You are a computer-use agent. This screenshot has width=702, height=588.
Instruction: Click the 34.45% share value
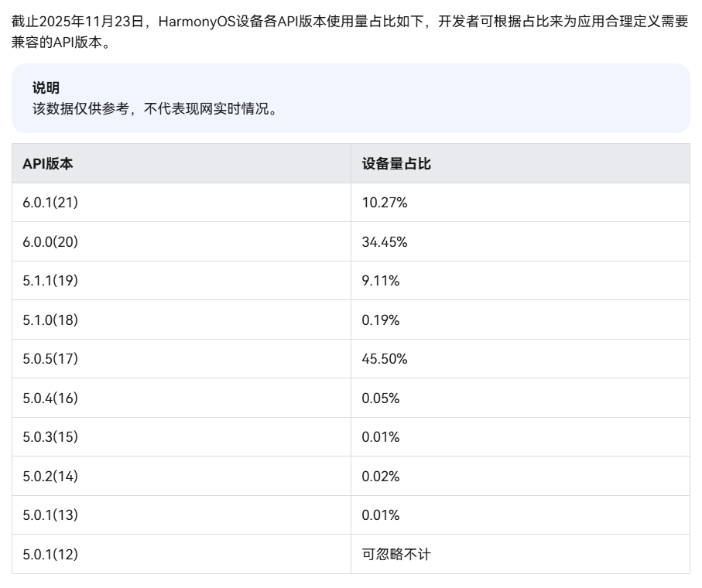pos(385,242)
